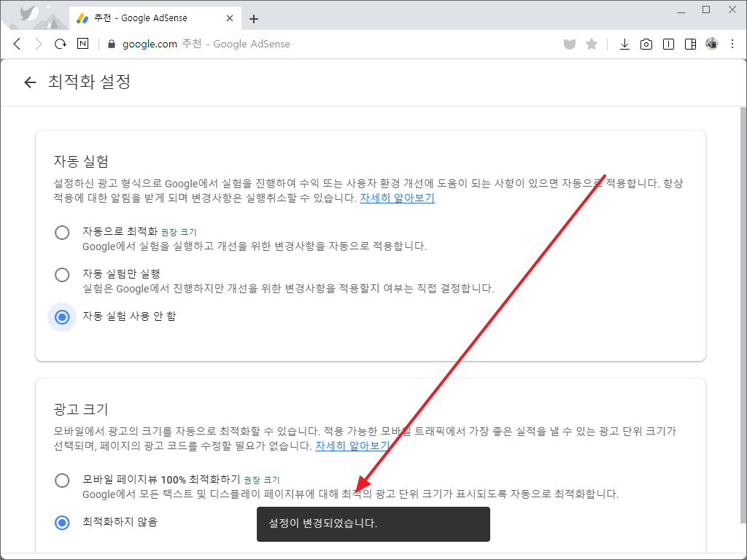The width and height of the screenshot is (747, 560).
Task: Click the browser forward arrow
Action: (x=39, y=44)
